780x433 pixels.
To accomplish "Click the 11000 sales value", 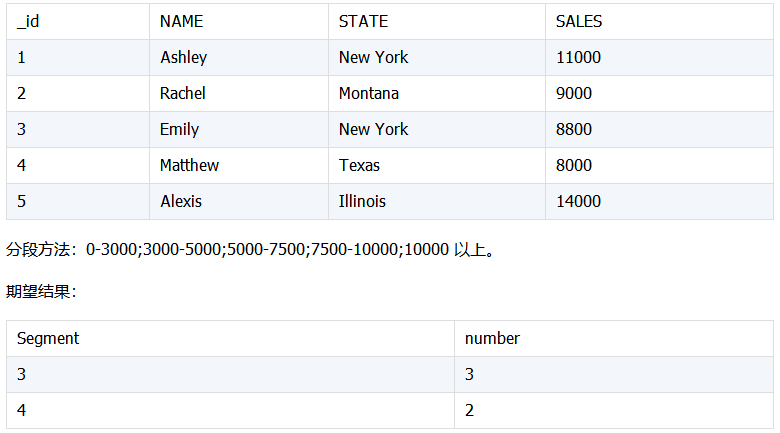I will [x=579, y=57].
